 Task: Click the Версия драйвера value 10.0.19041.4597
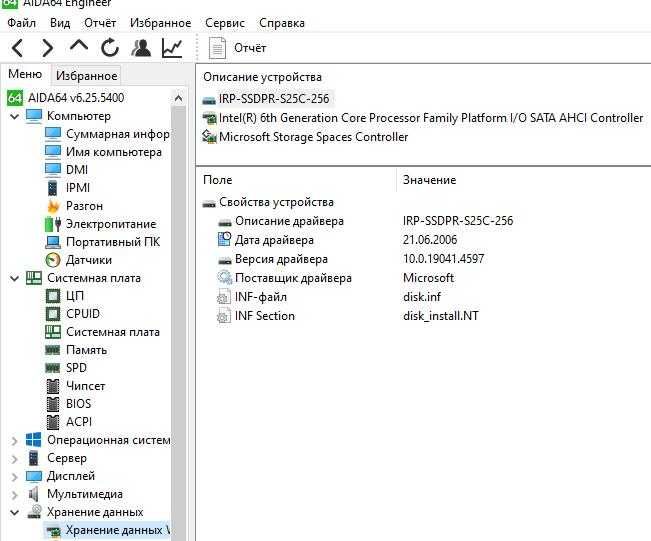443,259
